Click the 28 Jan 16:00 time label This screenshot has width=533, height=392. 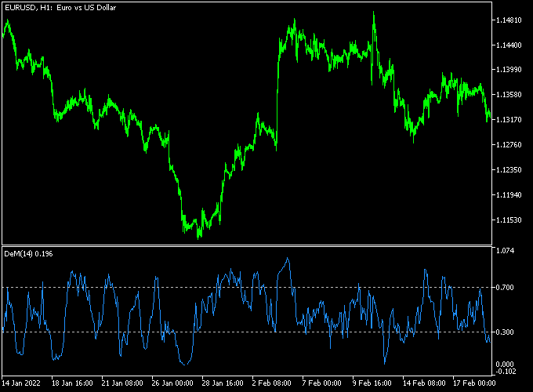(223, 383)
